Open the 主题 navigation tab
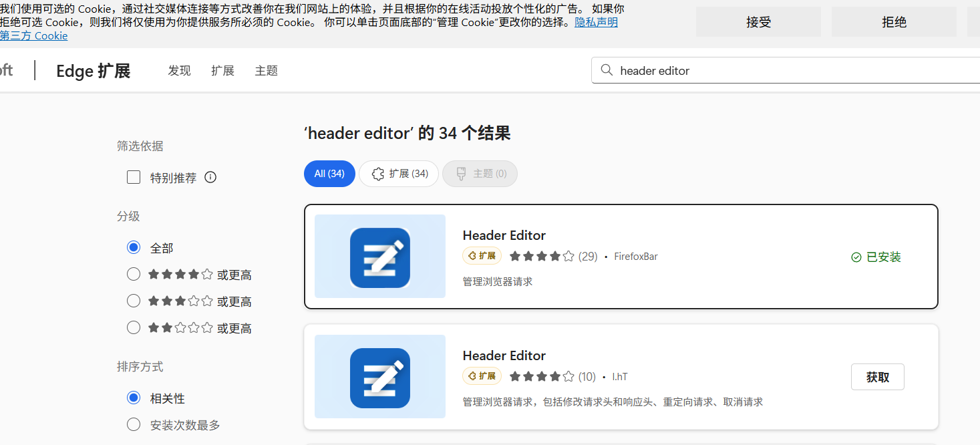 (x=266, y=70)
